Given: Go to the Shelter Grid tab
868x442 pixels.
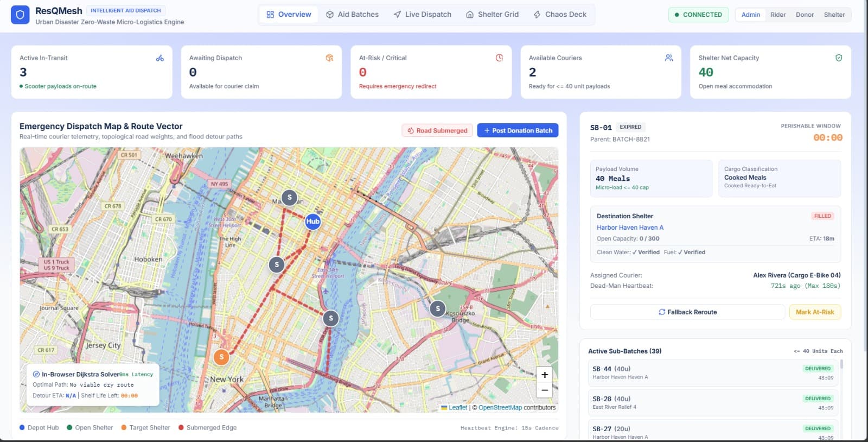Looking at the screenshot, I should click(x=492, y=15).
